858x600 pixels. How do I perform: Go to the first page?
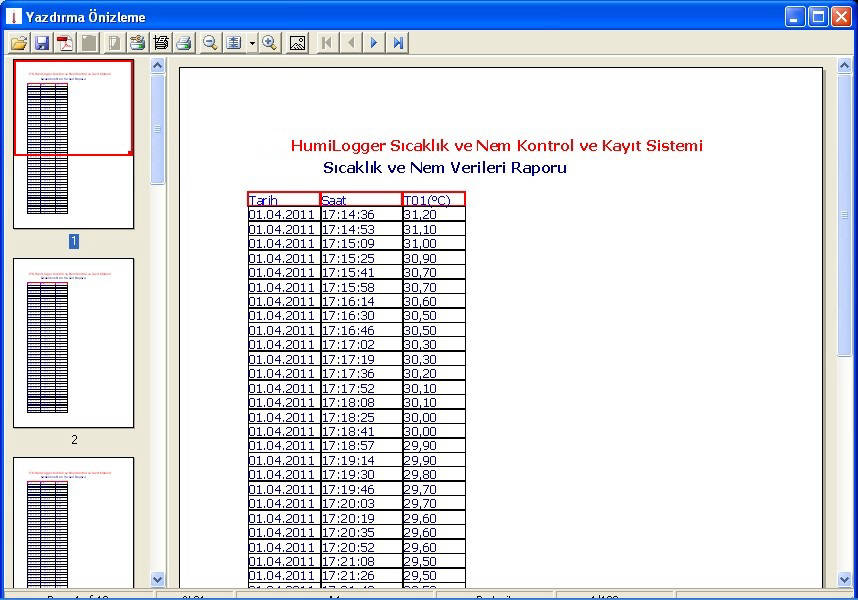point(327,43)
